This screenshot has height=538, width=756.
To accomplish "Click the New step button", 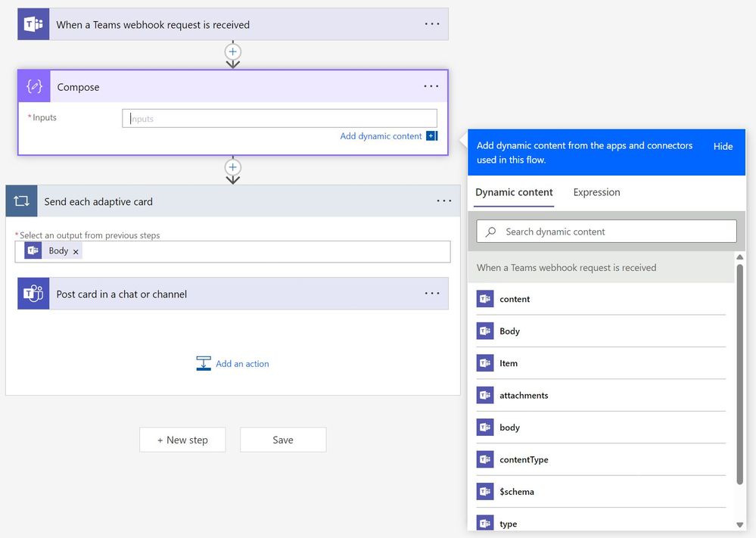I will tap(182, 440).
